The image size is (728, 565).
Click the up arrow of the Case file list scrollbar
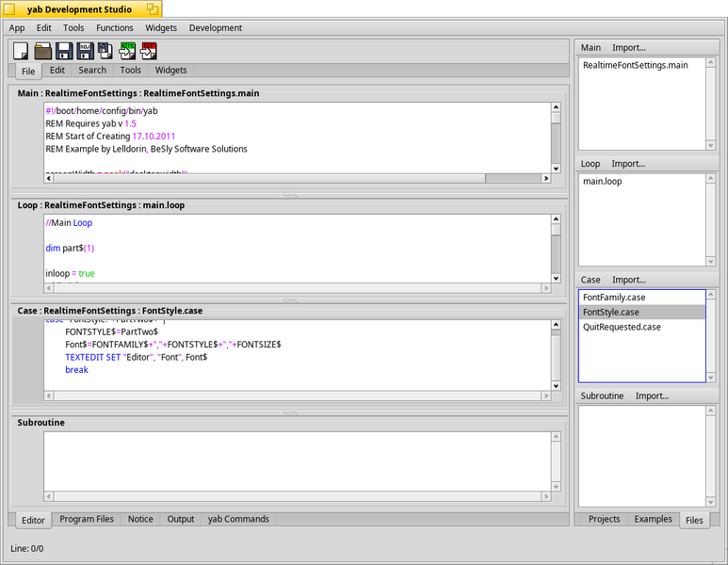(710, 295)
